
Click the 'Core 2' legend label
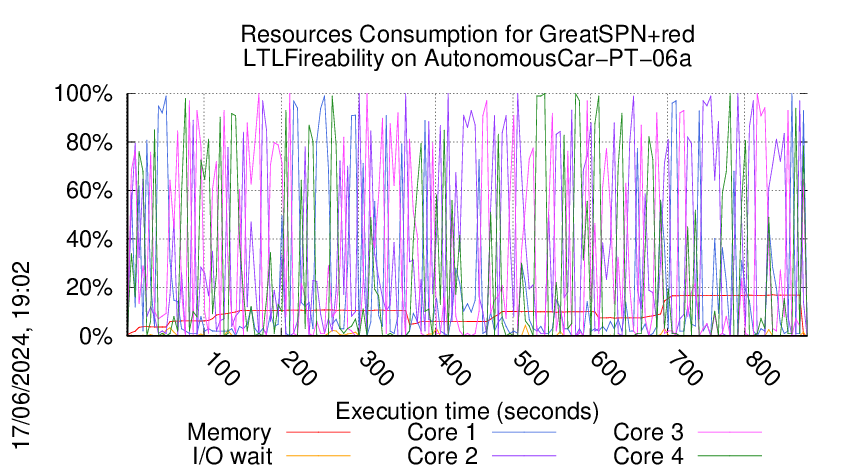(442, 456)
